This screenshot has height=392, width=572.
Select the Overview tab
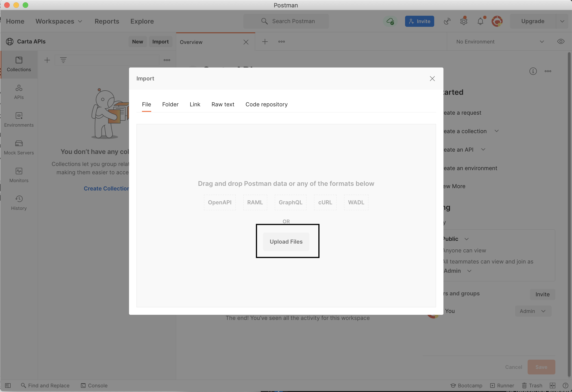216,42
